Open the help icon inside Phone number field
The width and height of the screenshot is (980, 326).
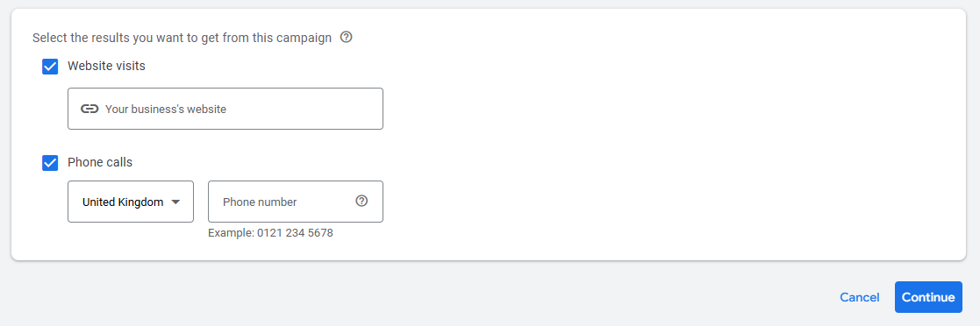tap(361, 201)
